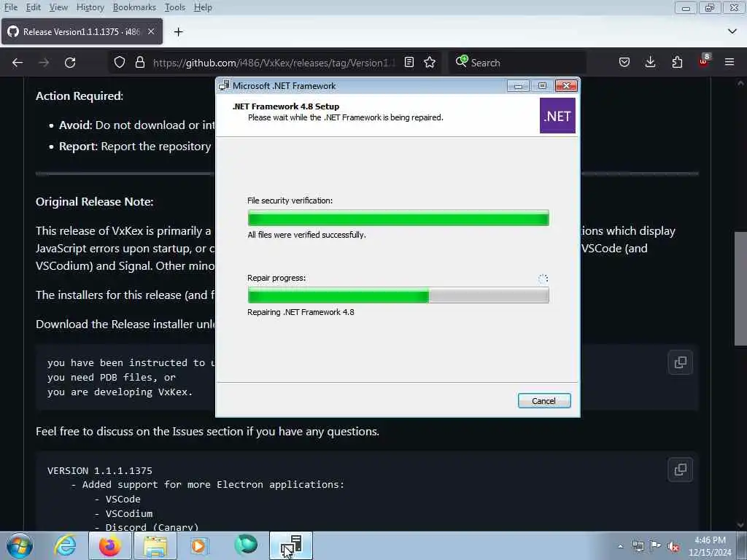The height and width of the screenshot is (560, 747).
Task: Show hidden system tray icons
Action: 620,546
